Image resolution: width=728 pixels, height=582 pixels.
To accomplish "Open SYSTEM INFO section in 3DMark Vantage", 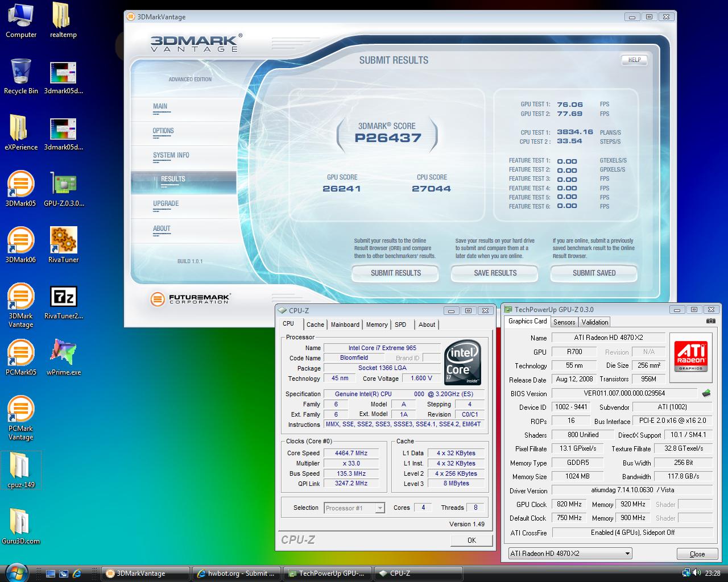I will pos(184,157).
